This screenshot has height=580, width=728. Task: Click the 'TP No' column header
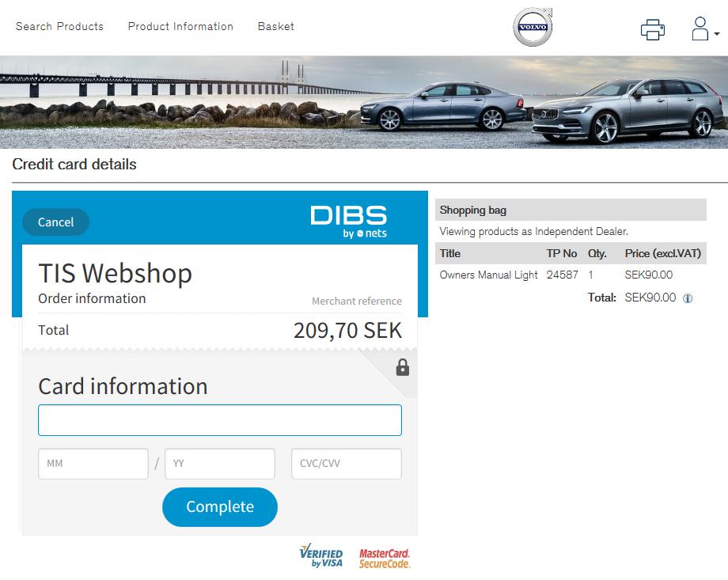[x=561, y=253]
